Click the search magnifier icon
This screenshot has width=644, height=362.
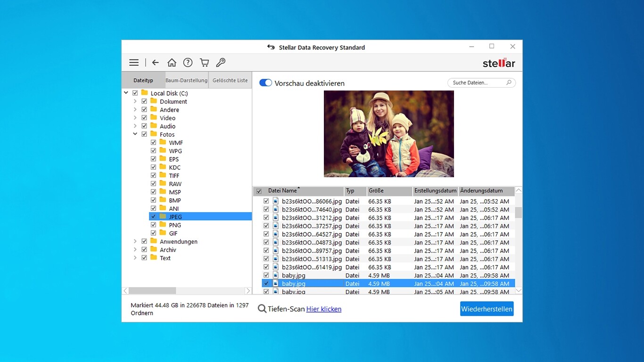click(509, 82)
